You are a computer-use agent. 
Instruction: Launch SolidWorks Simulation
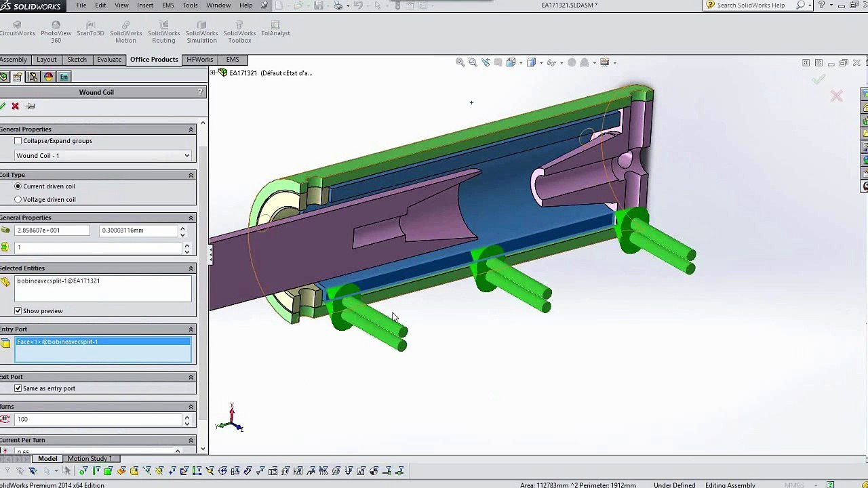201,33
